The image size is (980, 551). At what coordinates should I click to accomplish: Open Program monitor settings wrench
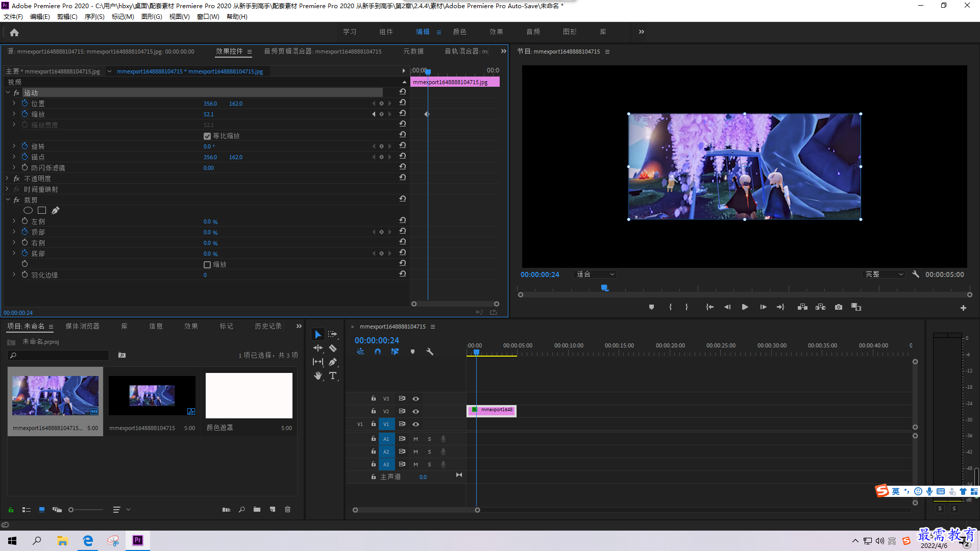click(x=916, y=274)
